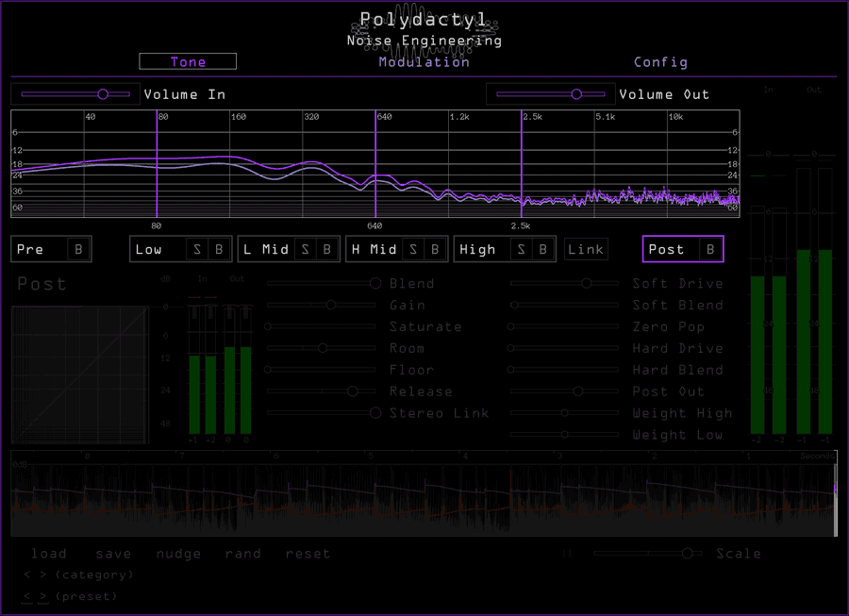The image size is (849, 616).
Task: Click the Blend slider
Action: click(322, 283)
